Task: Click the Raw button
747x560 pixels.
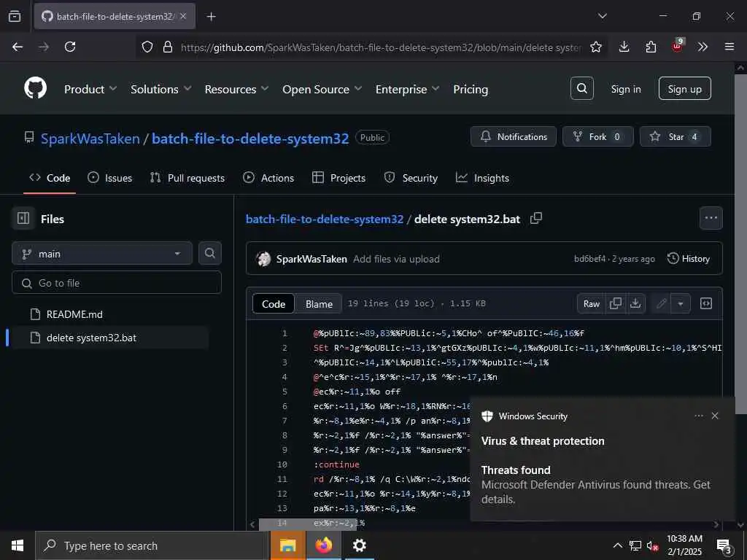Action: pyautogui.click(x=591, y=303)
